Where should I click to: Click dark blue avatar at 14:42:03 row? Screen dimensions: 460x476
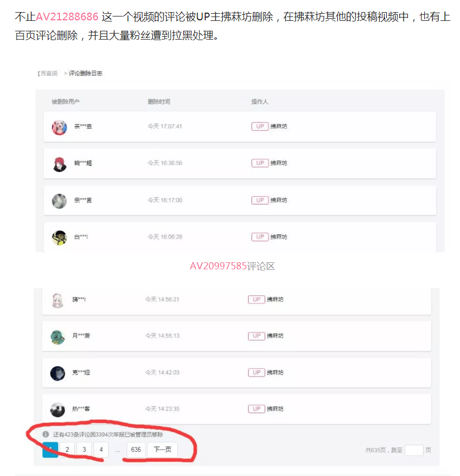pyautogui.click(x=57, y=373)
